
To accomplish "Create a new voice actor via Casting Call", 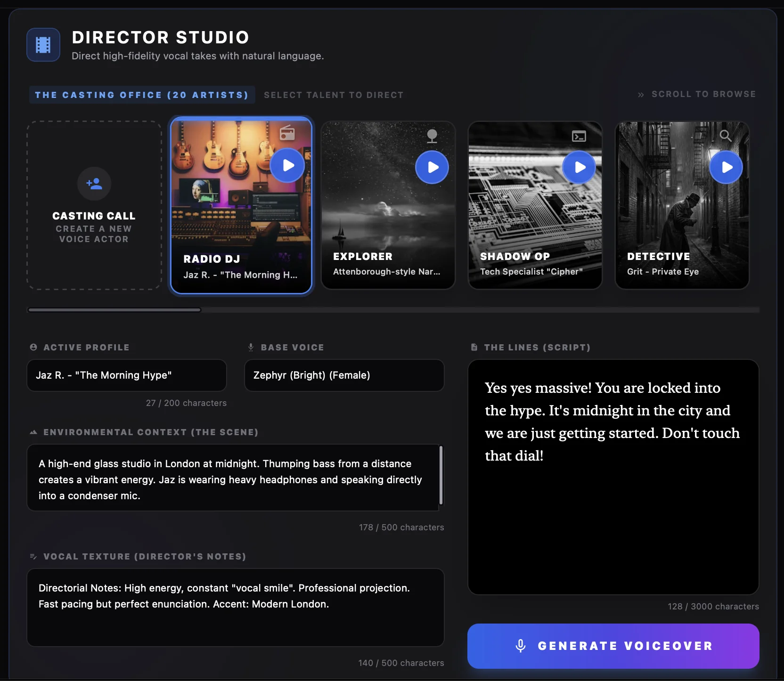I will (x=94, y=205).
